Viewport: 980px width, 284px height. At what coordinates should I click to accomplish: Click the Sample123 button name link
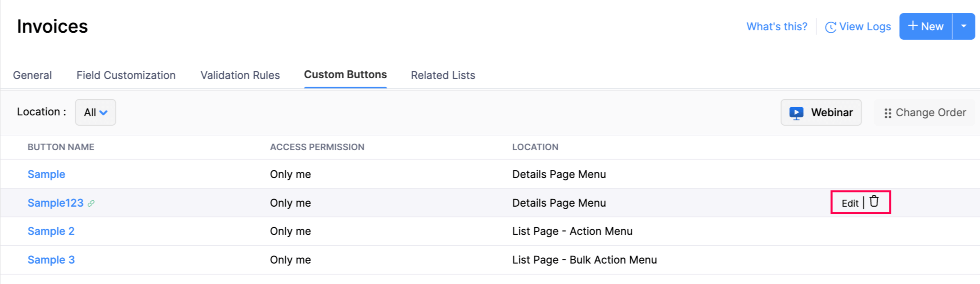(55, 203)
